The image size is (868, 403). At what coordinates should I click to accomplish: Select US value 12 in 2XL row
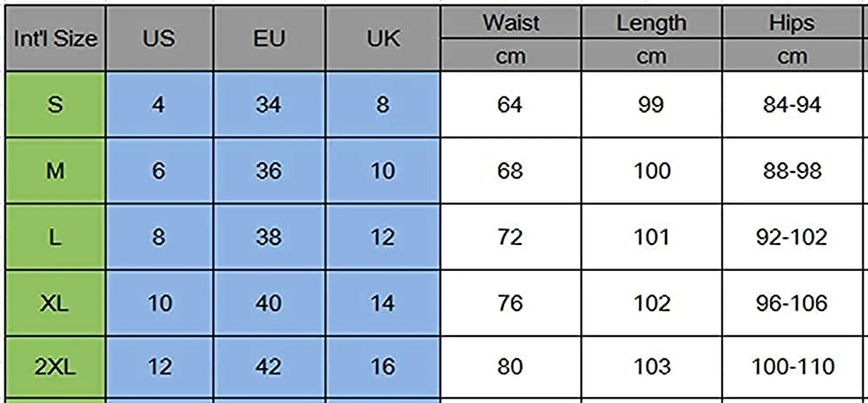(x=159, y=367)
